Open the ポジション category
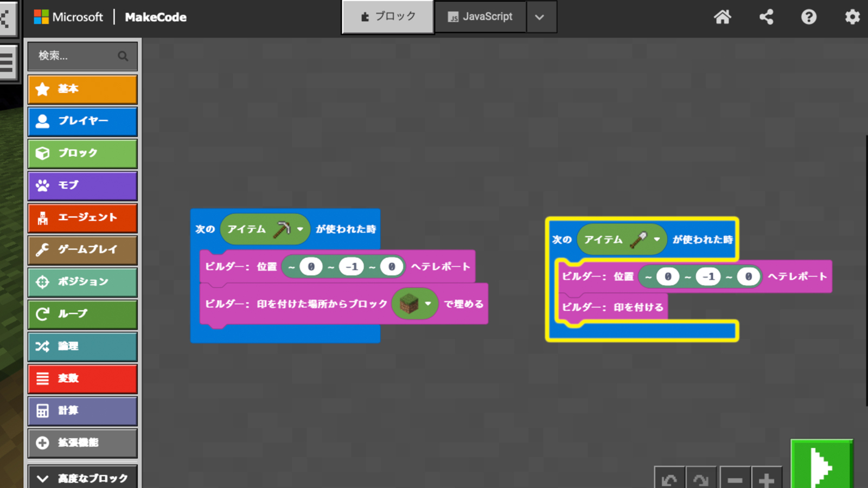Viewport: 868px width, 488px height. [x=82, y=282]
